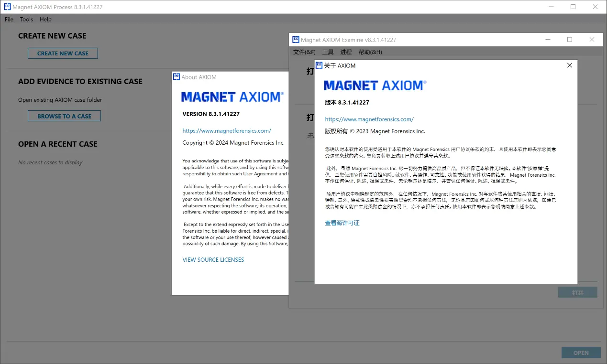Click the MAGNET AXIOM logo in About AXIOM
607x364 pixels.
point(233,97)
